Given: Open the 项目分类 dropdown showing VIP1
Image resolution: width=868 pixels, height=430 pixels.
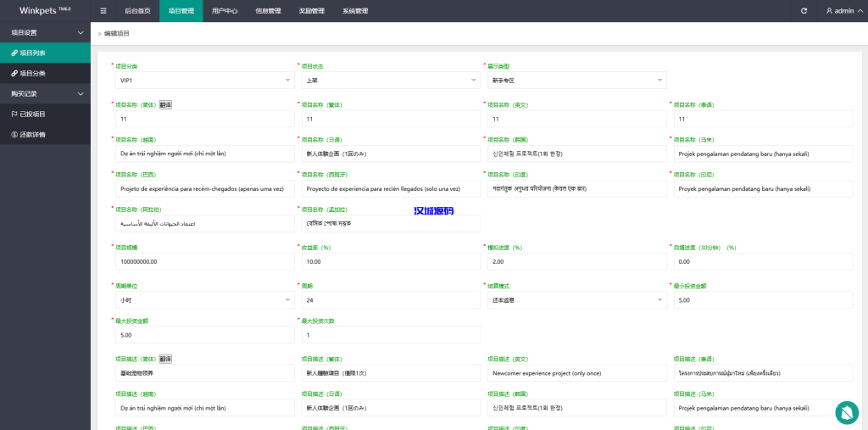Looking at the screenshot, I should pos(204,81).
